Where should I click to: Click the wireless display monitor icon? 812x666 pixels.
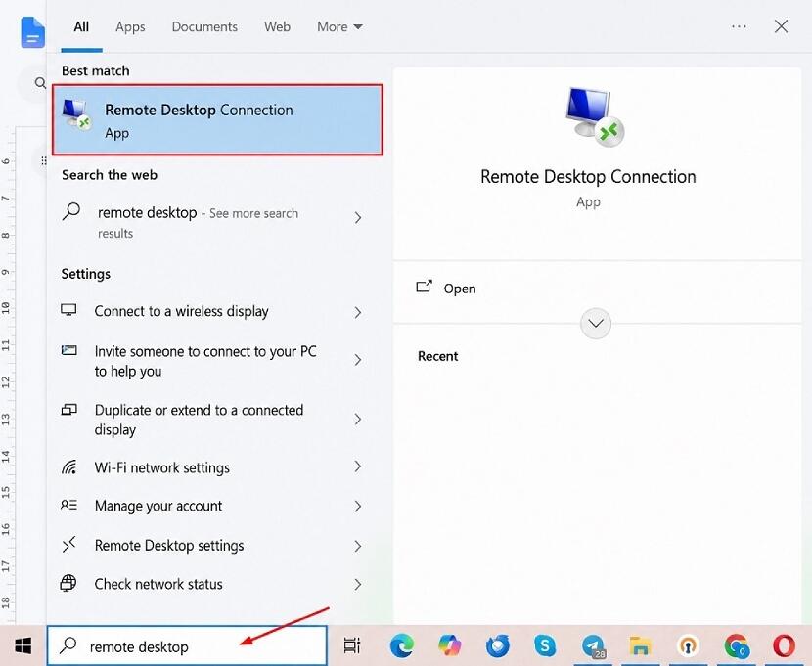click(x=68, y=310)
